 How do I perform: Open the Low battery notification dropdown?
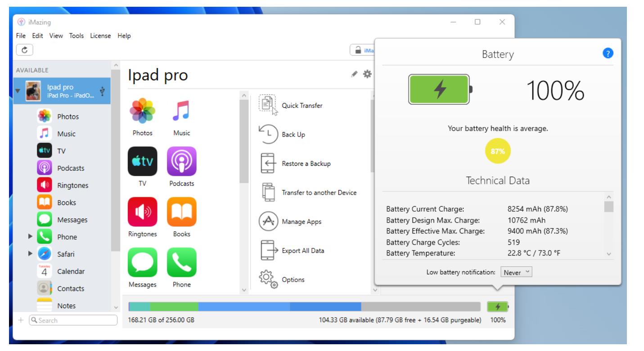517,272
